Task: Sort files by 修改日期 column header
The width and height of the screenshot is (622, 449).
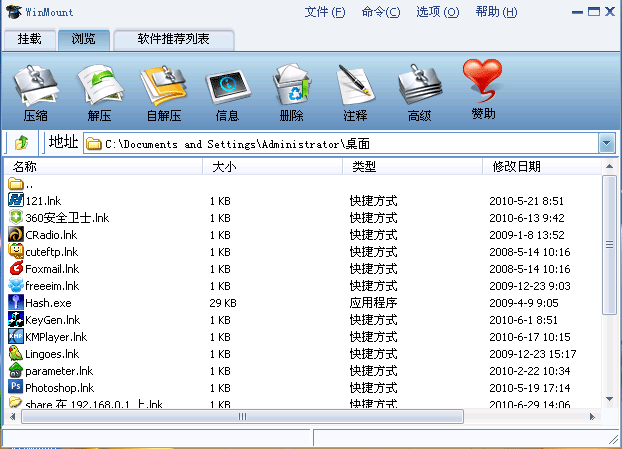Action: (x=516, y=166)
